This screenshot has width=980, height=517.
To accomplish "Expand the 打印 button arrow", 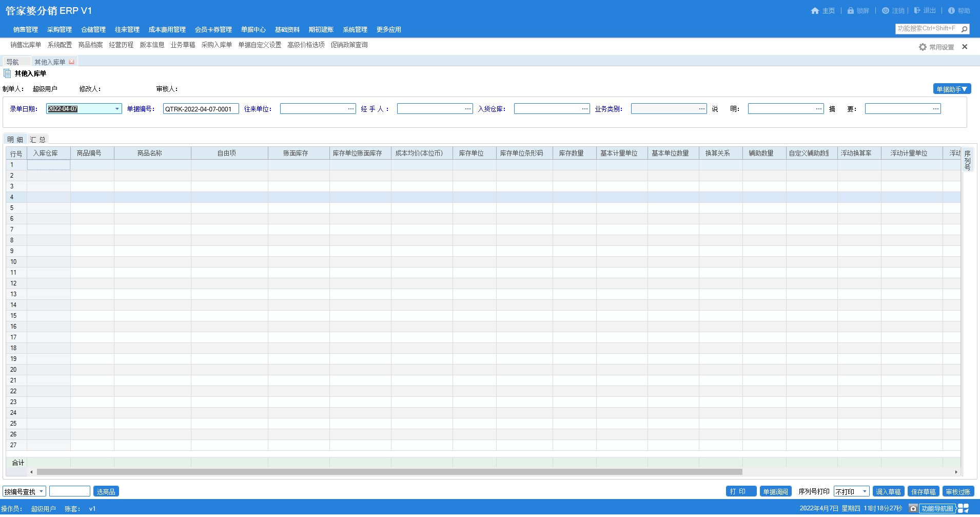I will 752,492.
